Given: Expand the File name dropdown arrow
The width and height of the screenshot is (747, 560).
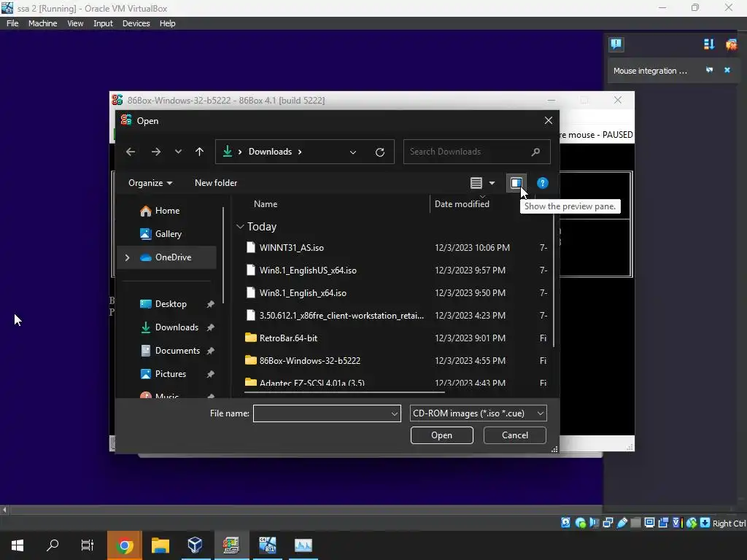Looking at the screenshot, I should pos(395,414).
